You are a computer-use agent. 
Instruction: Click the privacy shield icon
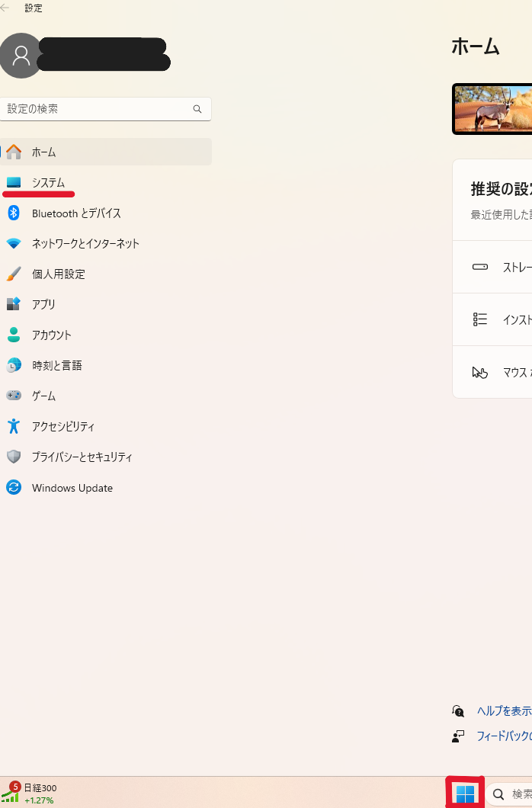coord(14,457)
